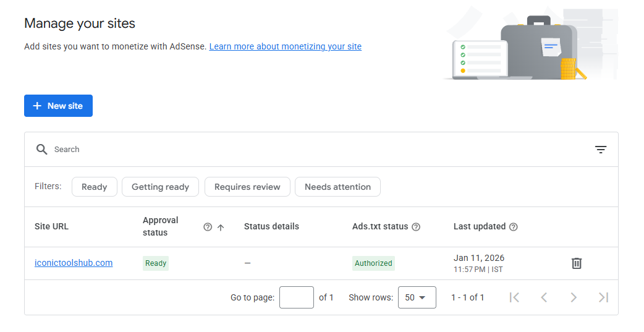Delete the iconictoolshub.com site via trash icon
Image resolution: width=644 pixels, height=332 pixels.
coord(576,263)
